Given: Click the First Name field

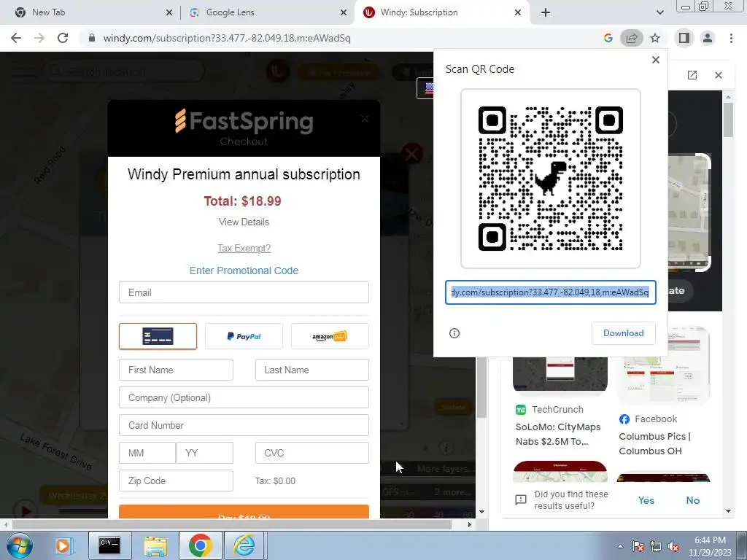Looking at the screenshot, I should pos(176,370).
